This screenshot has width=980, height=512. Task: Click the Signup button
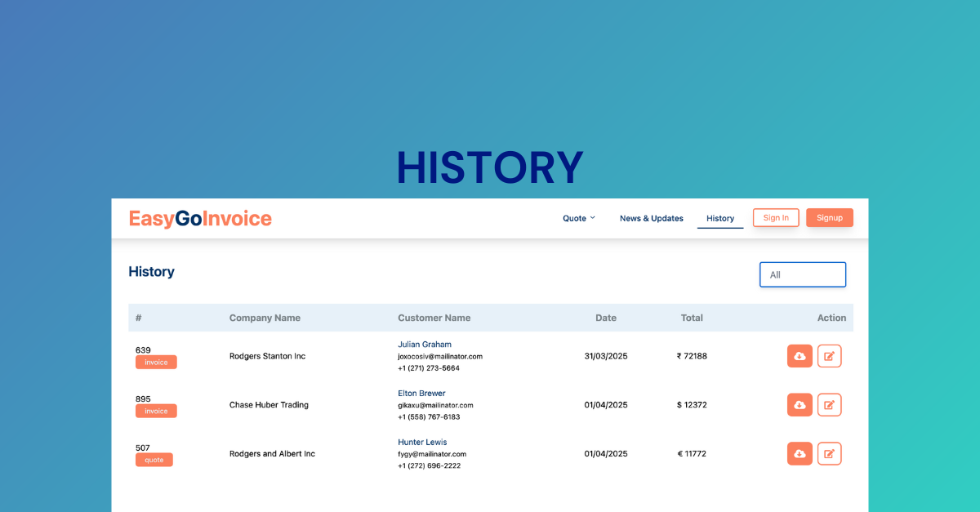click(x=829, y=218)
